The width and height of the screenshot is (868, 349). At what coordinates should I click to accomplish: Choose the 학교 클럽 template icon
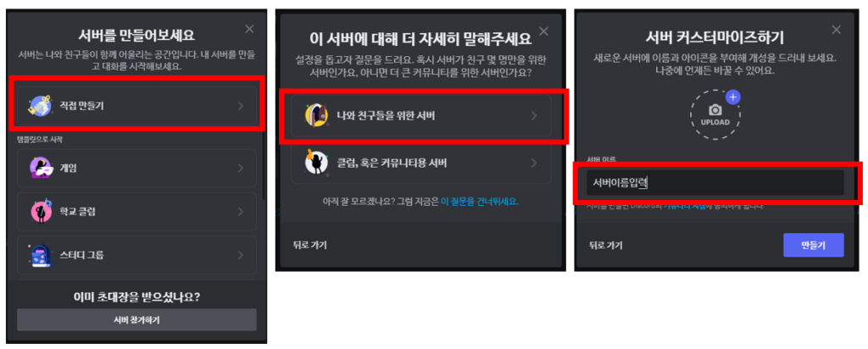41,211
